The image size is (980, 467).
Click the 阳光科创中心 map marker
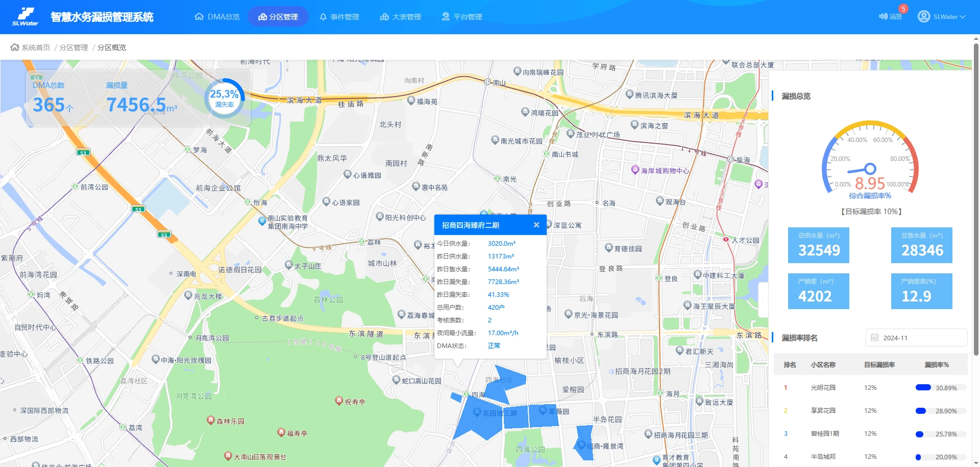pyautogui.click(x=380, y=216)
